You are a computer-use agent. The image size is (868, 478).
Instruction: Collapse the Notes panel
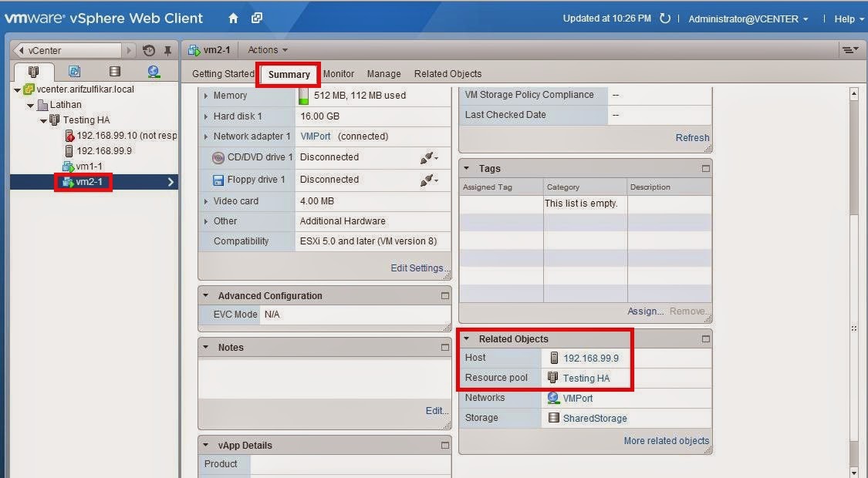[204, 347]
